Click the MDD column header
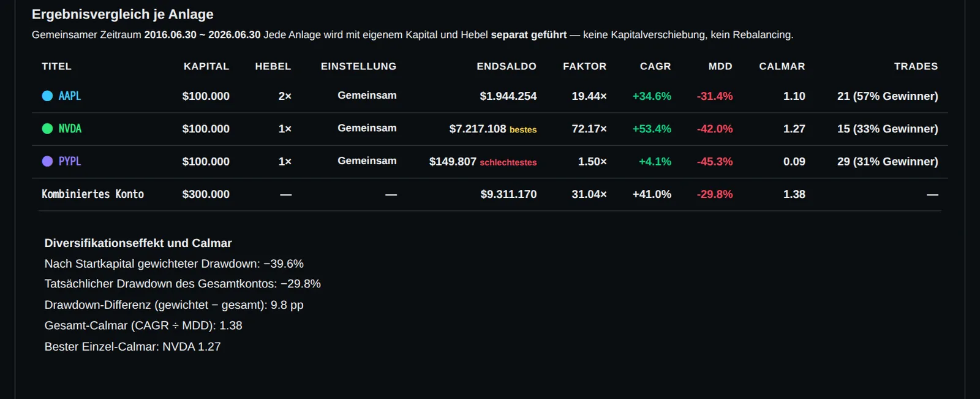 pyautogui.click(x=720, y=66)
